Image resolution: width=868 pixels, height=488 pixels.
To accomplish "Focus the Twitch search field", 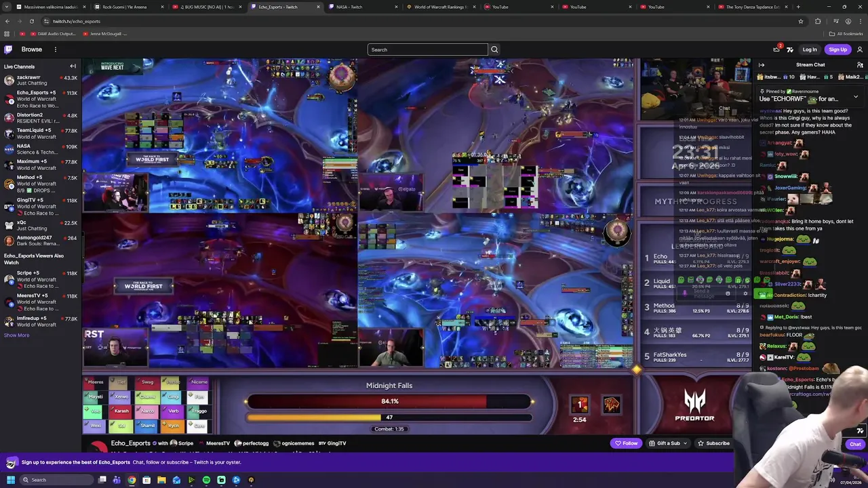I will (x=427, y=49).
